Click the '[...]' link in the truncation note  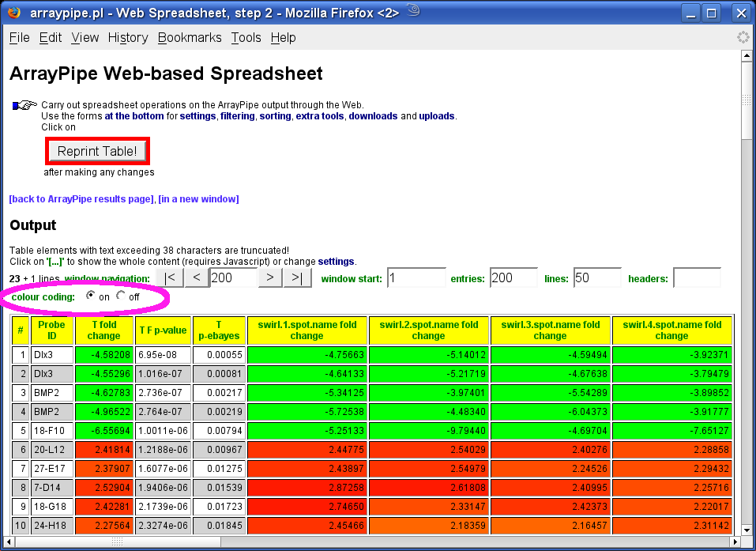point(55,262)
